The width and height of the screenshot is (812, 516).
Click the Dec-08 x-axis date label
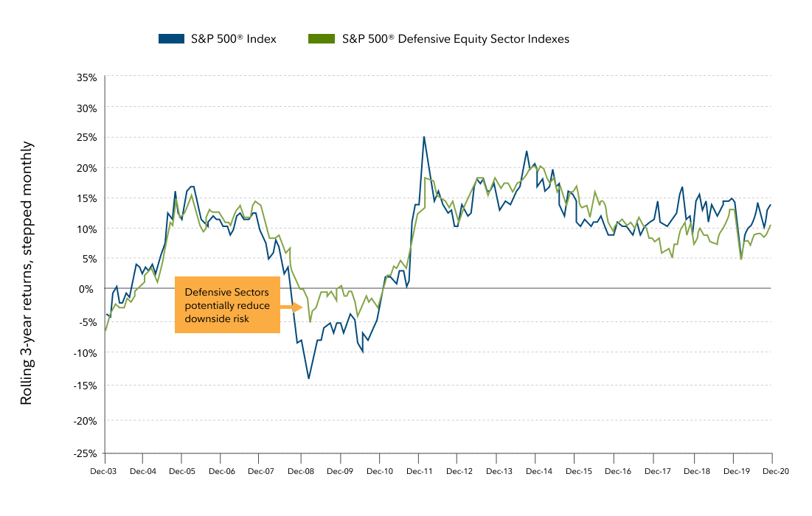click(x=300, y=470)
